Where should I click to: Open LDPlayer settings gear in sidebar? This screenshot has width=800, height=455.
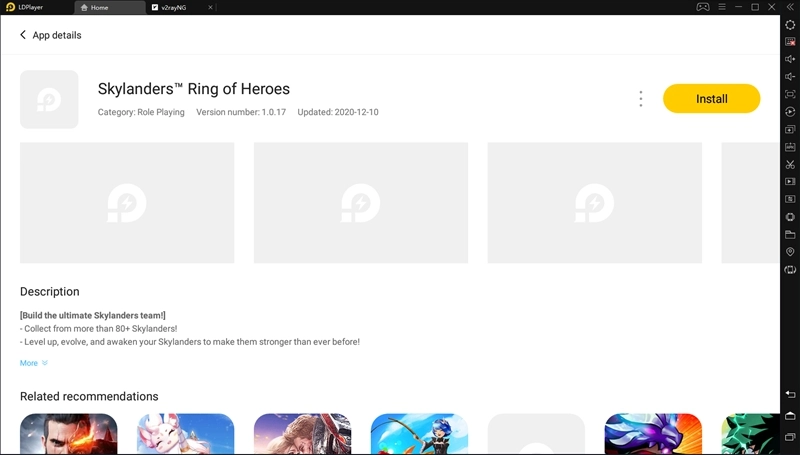click(x=790, y=24)
